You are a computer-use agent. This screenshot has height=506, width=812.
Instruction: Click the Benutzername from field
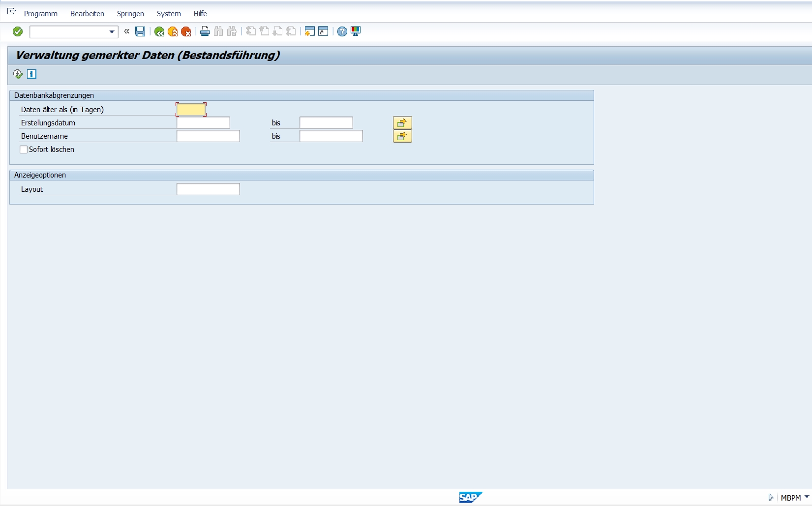(208, 136)
